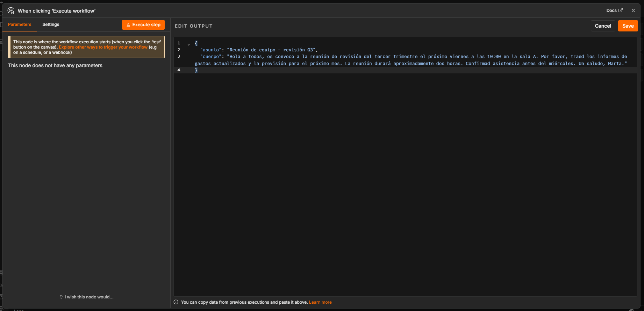Click the closing brace on line 4
Viewport: 644px width, 311px height.
[x=196, y=70]
